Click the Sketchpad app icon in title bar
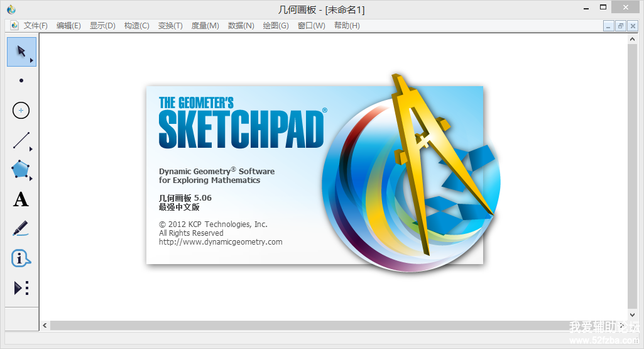Screen dimensions: 644x349 tap(11, 9)
